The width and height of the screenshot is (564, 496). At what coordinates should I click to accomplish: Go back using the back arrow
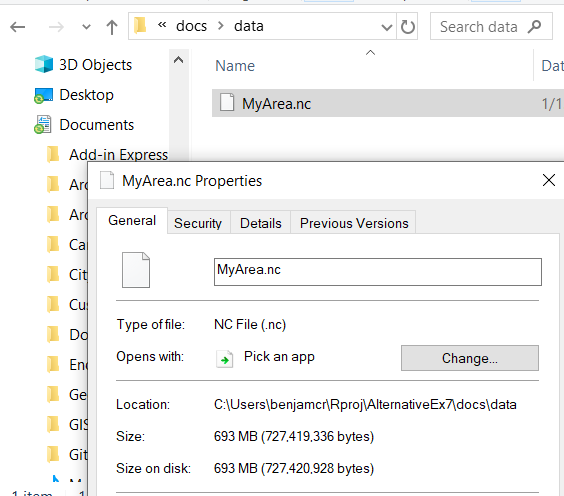tap(18, 27)
